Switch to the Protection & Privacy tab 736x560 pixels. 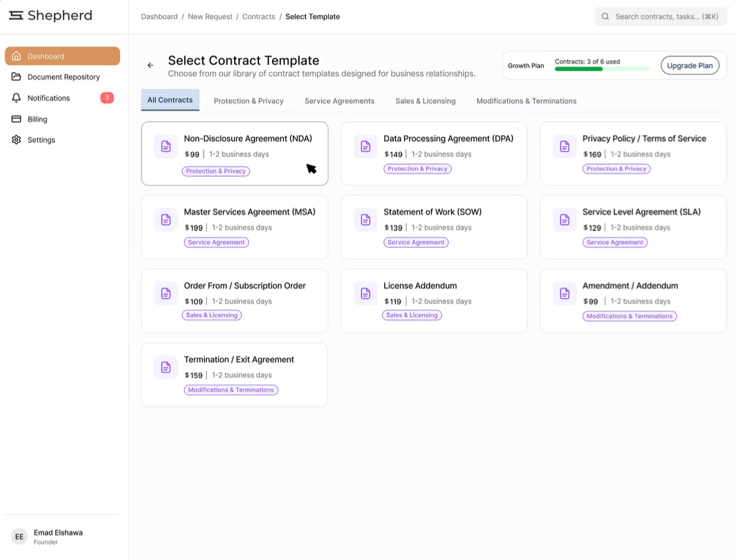pos(249,101)
